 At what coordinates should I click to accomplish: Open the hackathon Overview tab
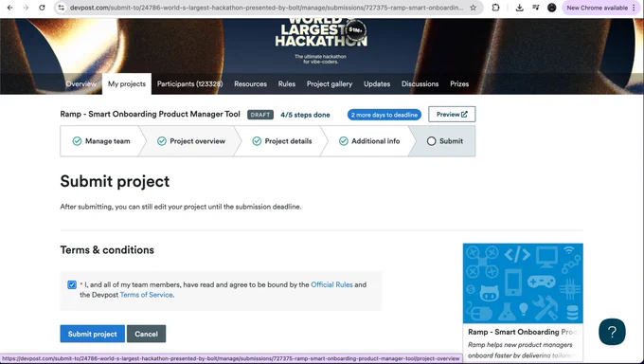[80, 84]
